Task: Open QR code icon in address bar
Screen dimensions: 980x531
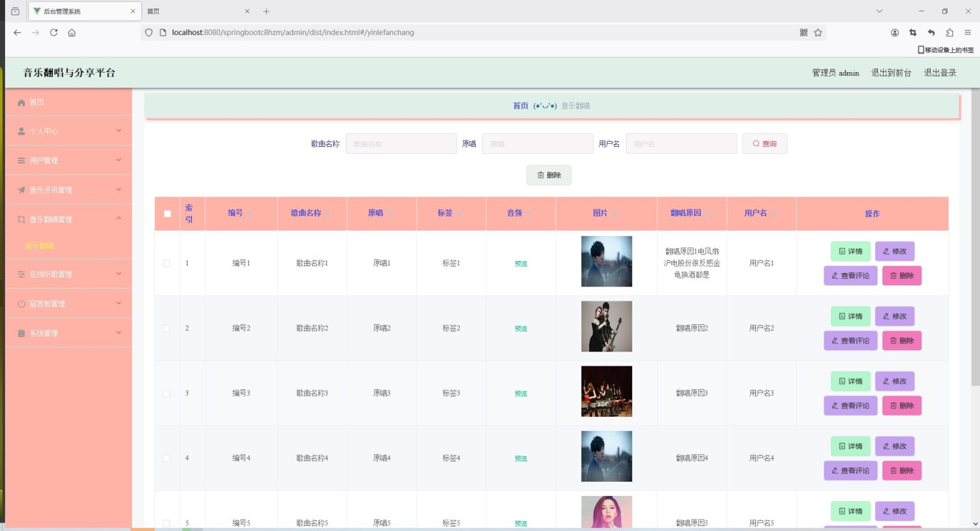Action: pyautogui.click(x=804, y=33)
